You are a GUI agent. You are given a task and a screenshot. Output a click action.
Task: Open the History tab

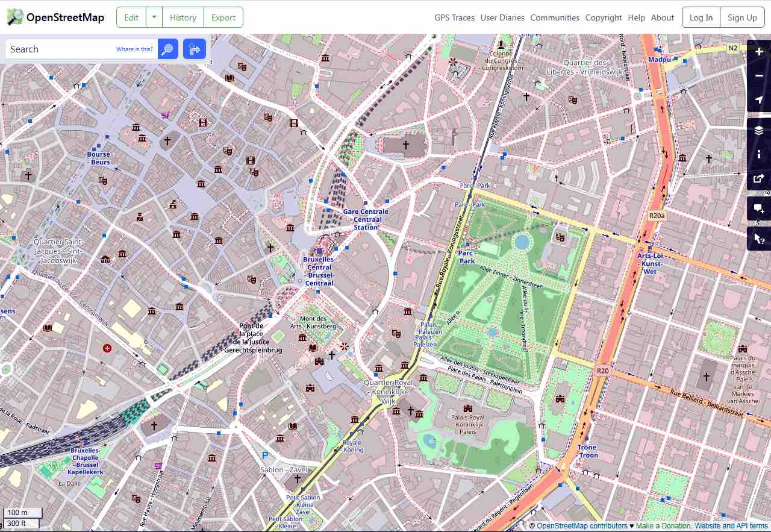(183, 17)
